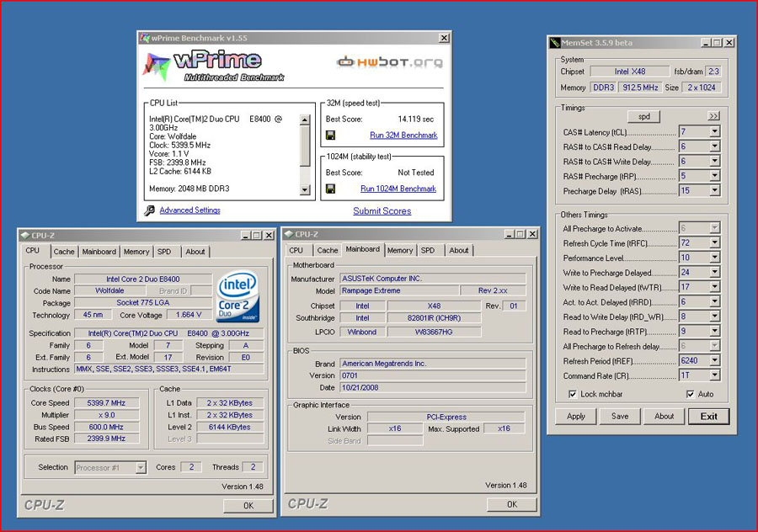Screen dimensions: 758x532
Task: Click OK in the left CPU-Z window
Action: [x=248, y=505]
